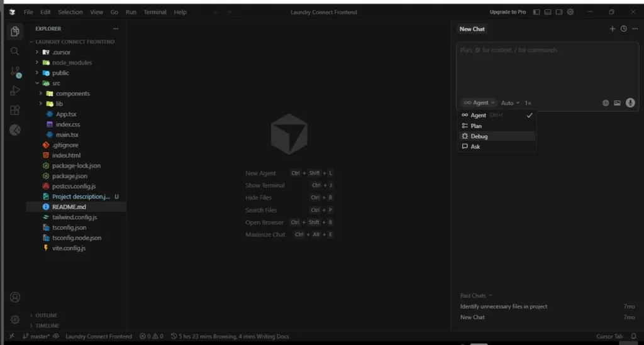The image size is (644, 345).
Task: Open the Help menu
Action: pyautogui.click(x=180, y=12)
